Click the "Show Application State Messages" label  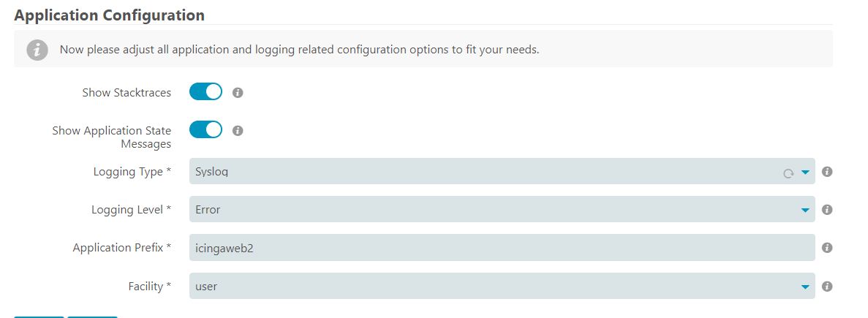click(x=112, y=137)
